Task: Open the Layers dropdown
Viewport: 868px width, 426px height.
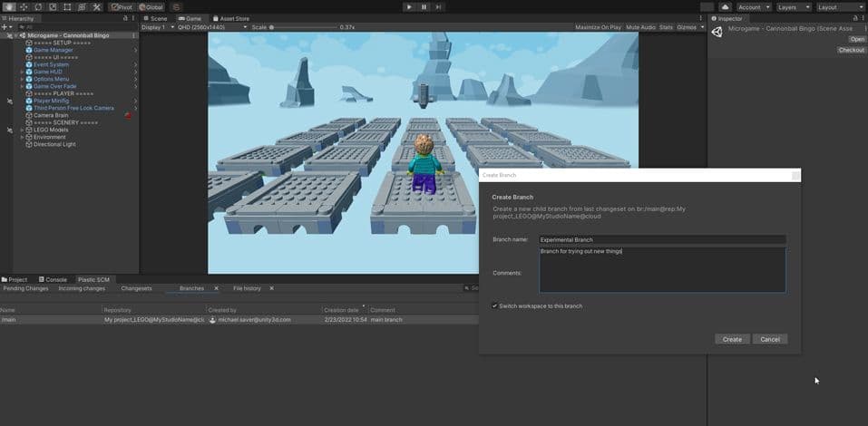Action: point(794,6)
